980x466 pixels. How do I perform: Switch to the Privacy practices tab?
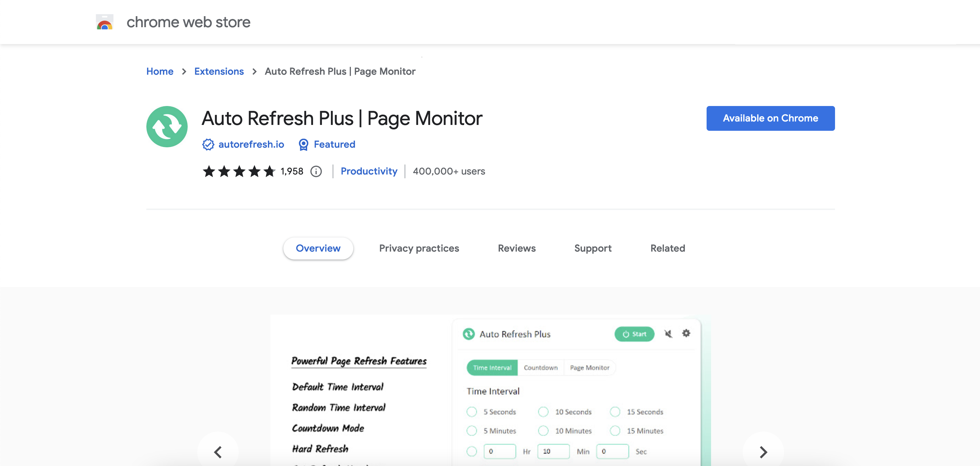coord(419,248)
